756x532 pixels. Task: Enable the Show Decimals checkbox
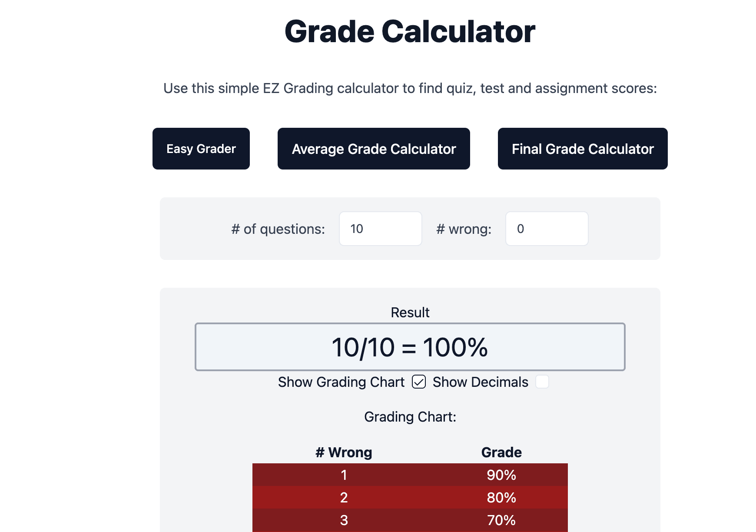[542, 382]
